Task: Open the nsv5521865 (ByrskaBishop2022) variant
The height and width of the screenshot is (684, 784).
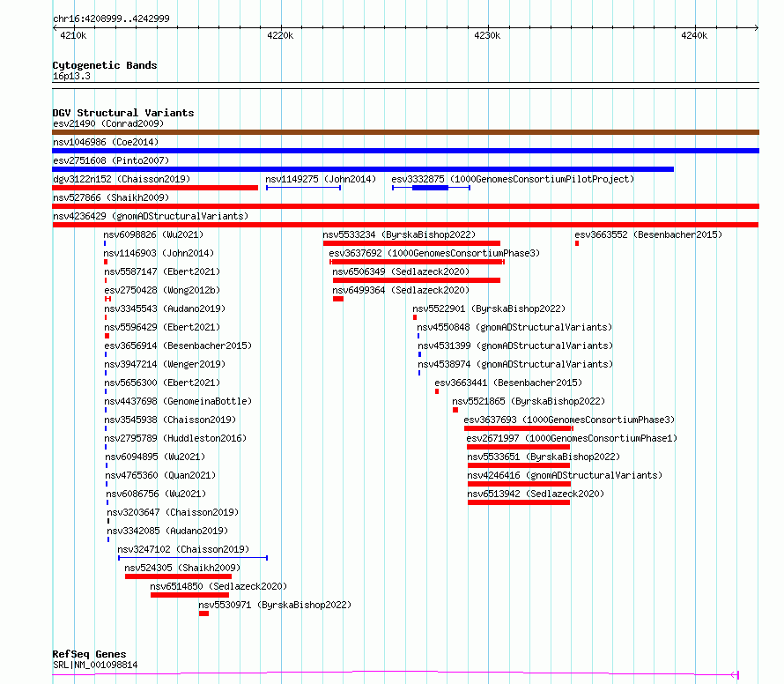Action: tap(529, 401)
